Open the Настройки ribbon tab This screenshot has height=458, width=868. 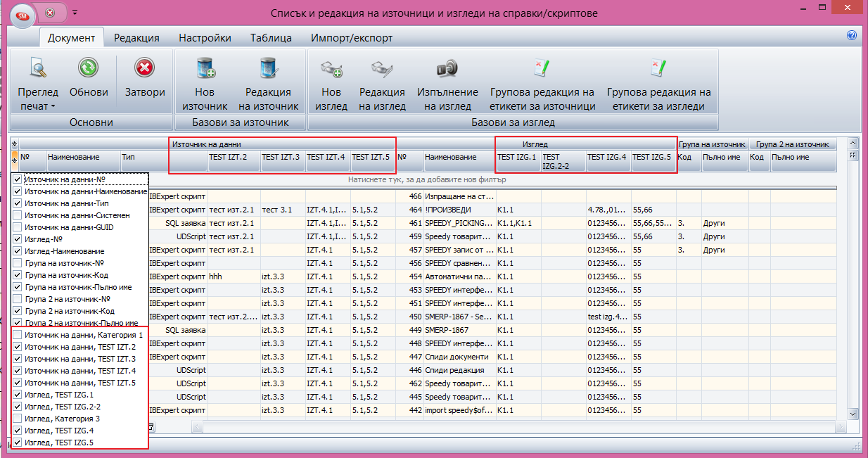tap(205, 38)
